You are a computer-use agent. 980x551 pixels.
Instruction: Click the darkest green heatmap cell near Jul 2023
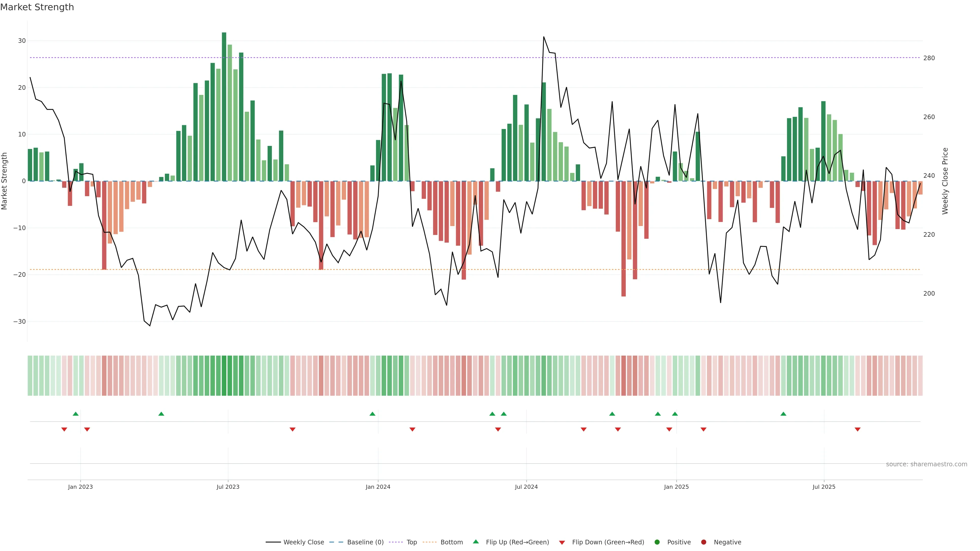pyautogui.click(x=224, y=376)
